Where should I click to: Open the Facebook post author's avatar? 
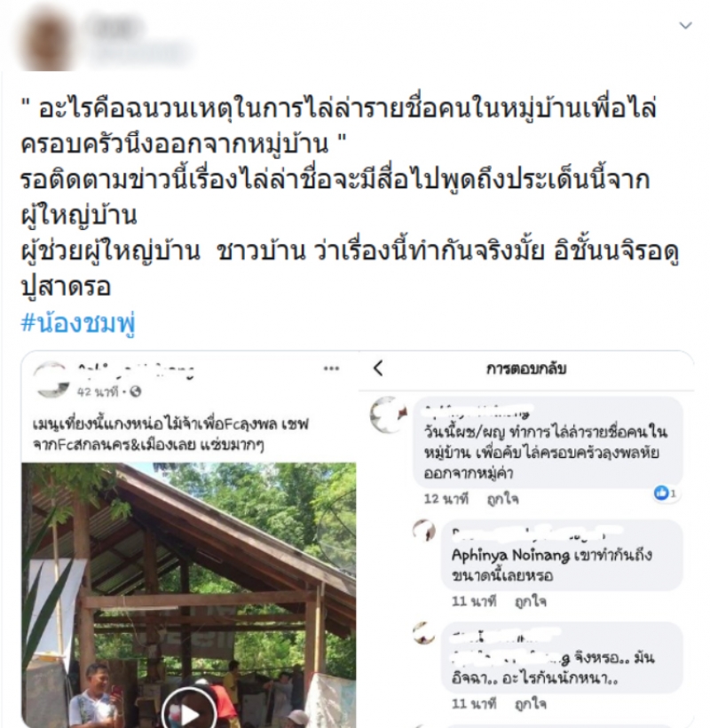pyautogui.click(x=51, y=379)
